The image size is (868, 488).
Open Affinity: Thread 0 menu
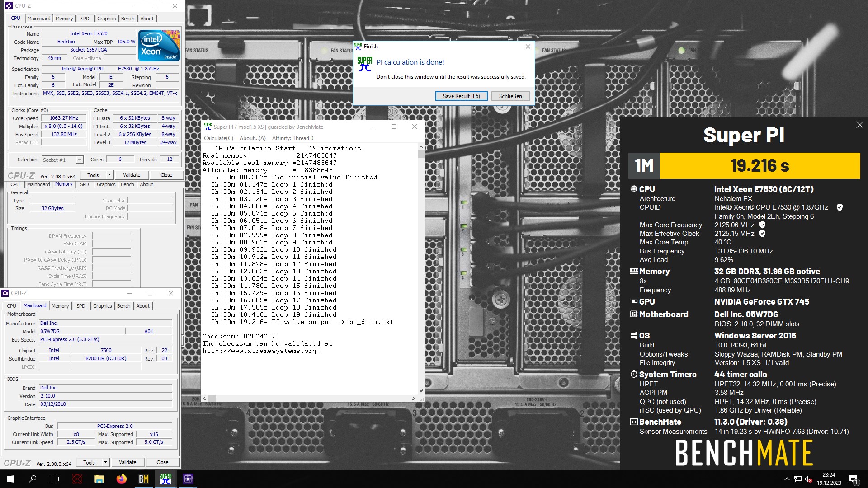[292, 138]
